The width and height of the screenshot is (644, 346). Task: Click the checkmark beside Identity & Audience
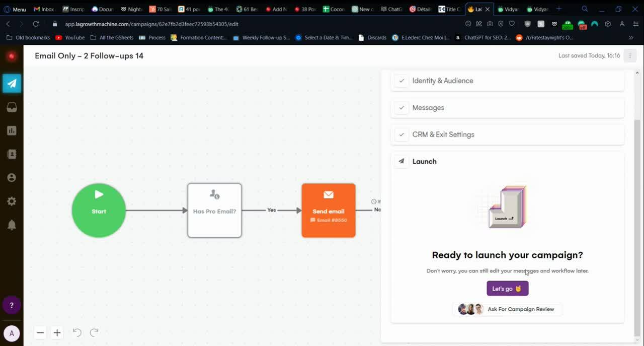(x=401, y=81)
